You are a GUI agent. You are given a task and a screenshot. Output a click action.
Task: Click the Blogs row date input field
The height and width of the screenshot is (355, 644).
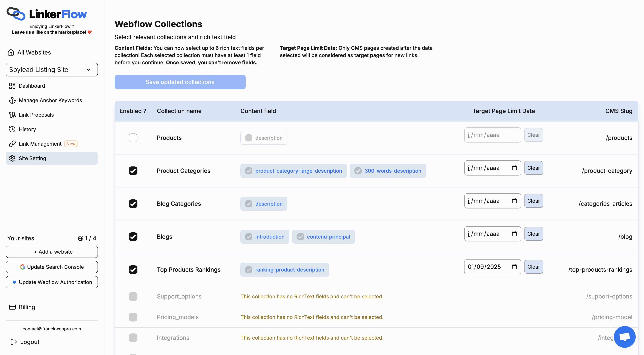488,234
